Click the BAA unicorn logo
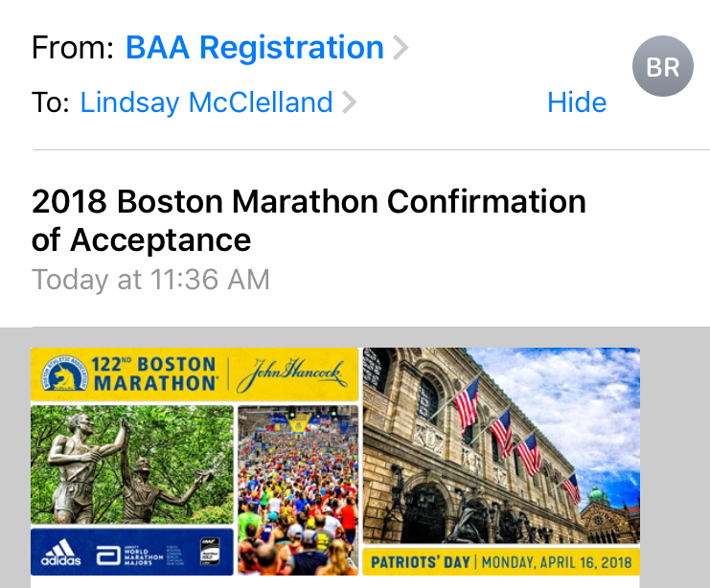710x588 pixels. point(60,375)
